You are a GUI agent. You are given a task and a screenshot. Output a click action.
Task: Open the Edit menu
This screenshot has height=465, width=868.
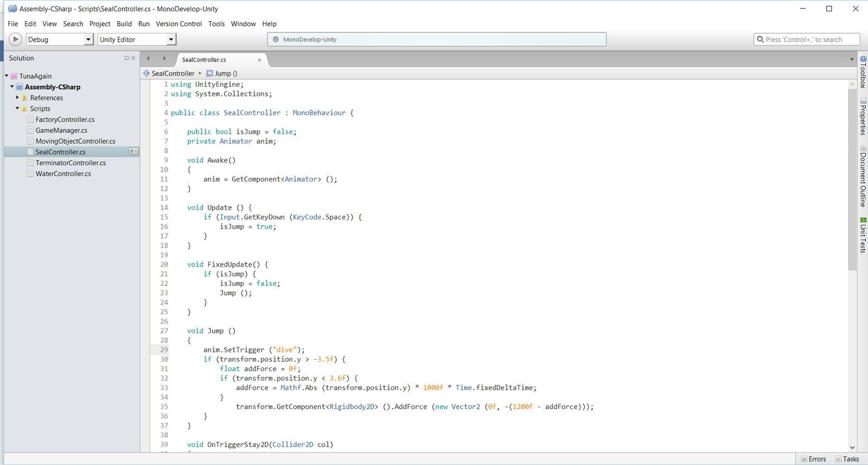30,24
